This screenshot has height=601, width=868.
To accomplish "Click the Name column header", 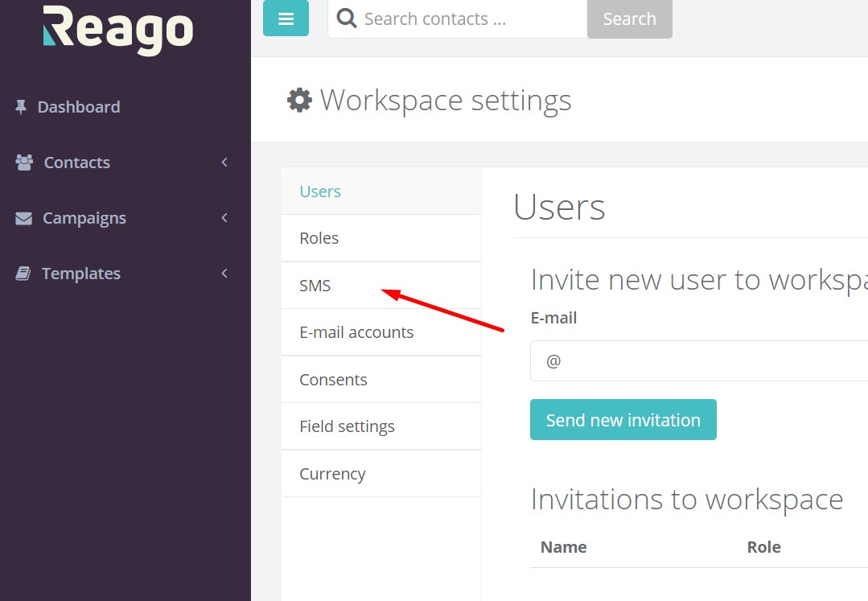I will click(564, 547).
